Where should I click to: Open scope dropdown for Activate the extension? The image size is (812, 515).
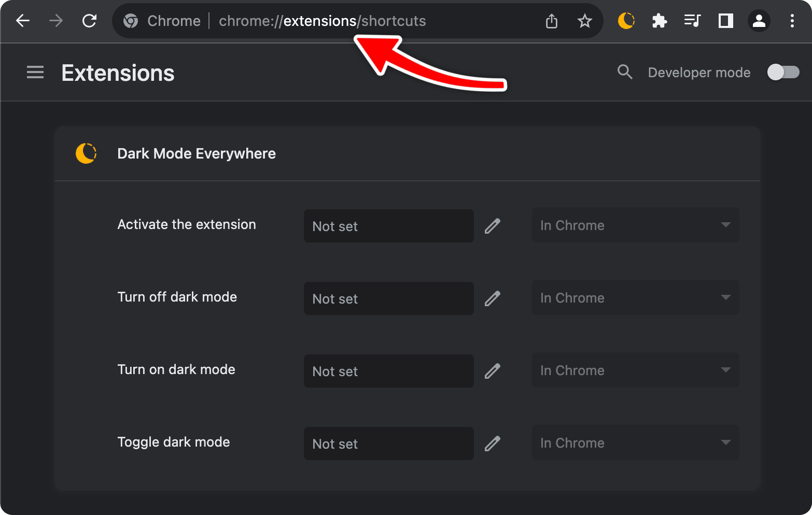[x=635, y=225]
